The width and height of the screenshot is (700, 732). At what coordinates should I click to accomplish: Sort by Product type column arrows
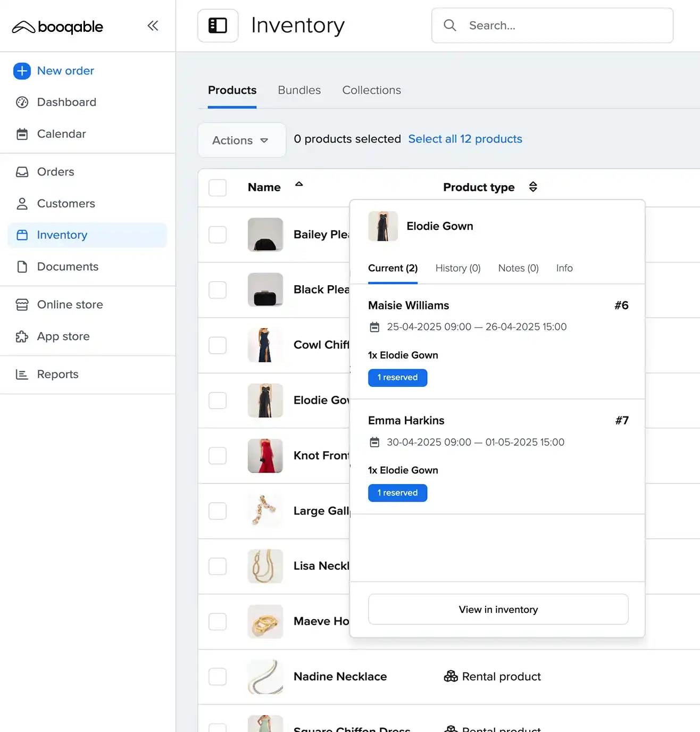533,187
